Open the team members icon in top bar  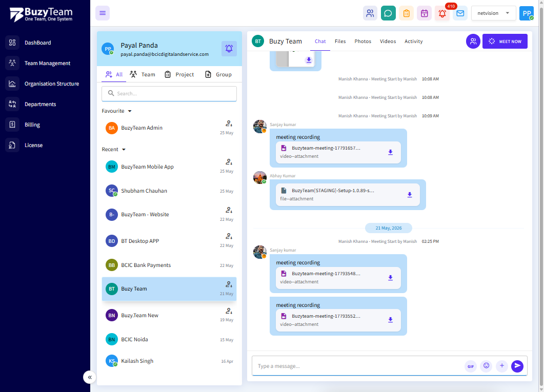point(370,13)
